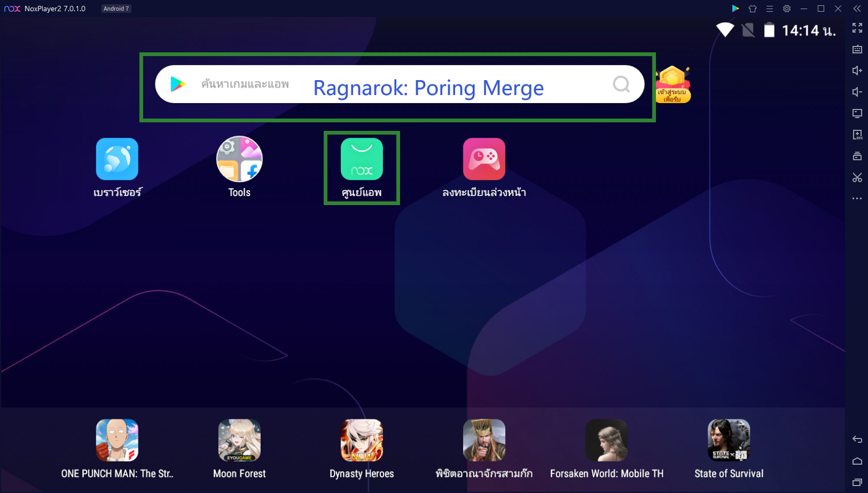Launch State of Survival

(x=729, y=440)
